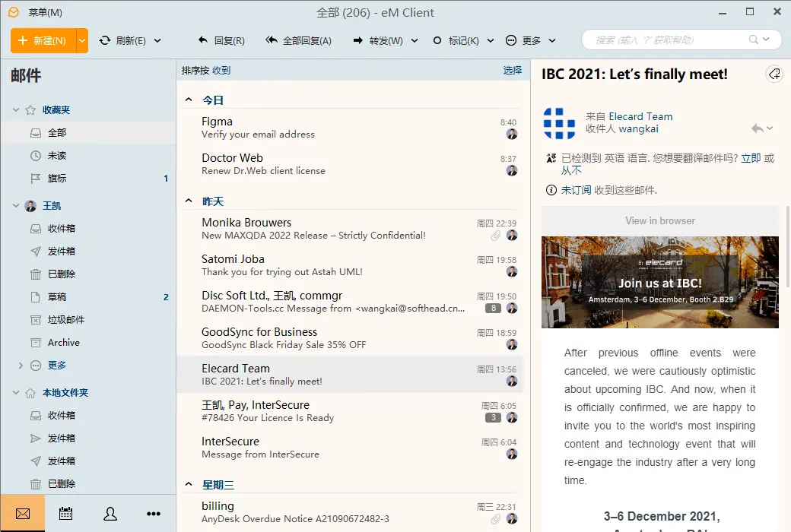This screenshot has height=532, width=791.
Task: Open the Satomi Joba Astah UML email
Action: (x=350, y=264)
